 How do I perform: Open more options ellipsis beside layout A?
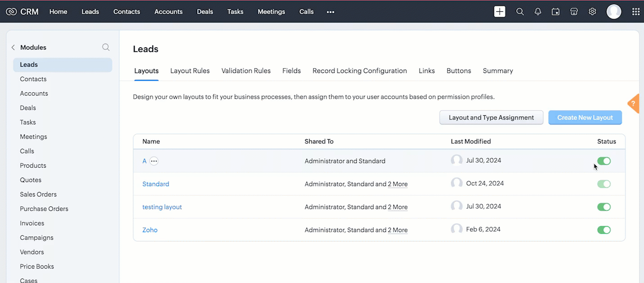tap(154, 161)
